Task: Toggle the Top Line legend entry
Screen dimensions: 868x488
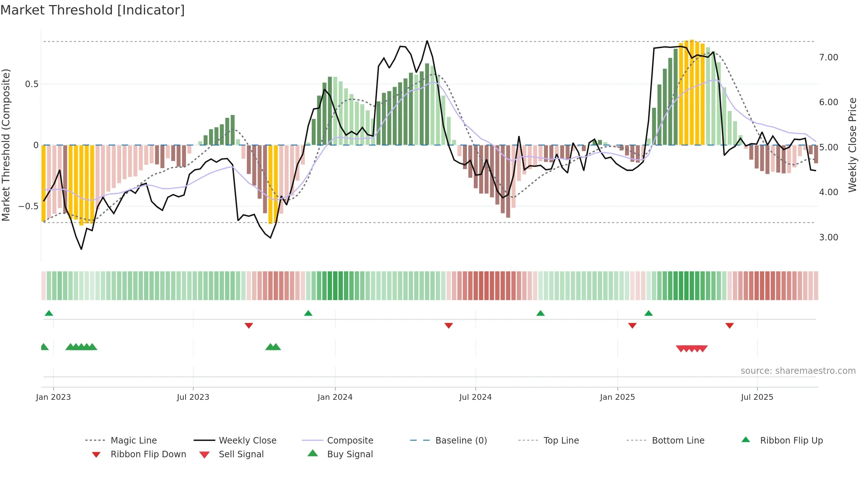Action: [x=548, y=440]
